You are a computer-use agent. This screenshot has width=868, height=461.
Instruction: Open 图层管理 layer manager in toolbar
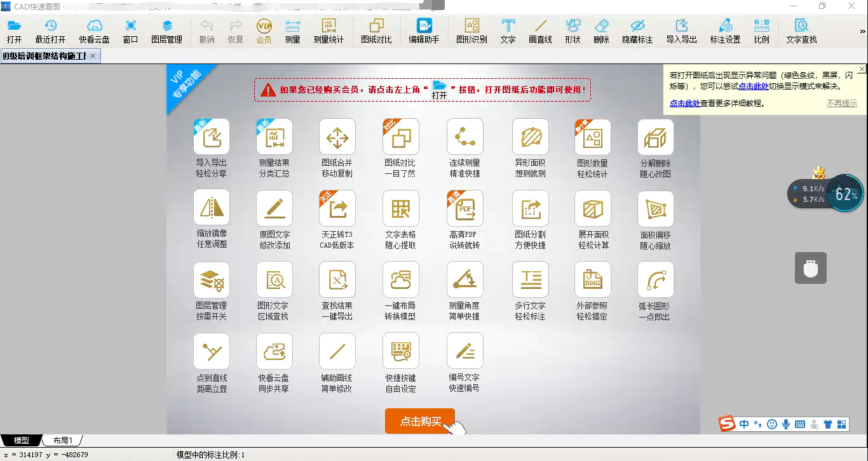point(166,31)
